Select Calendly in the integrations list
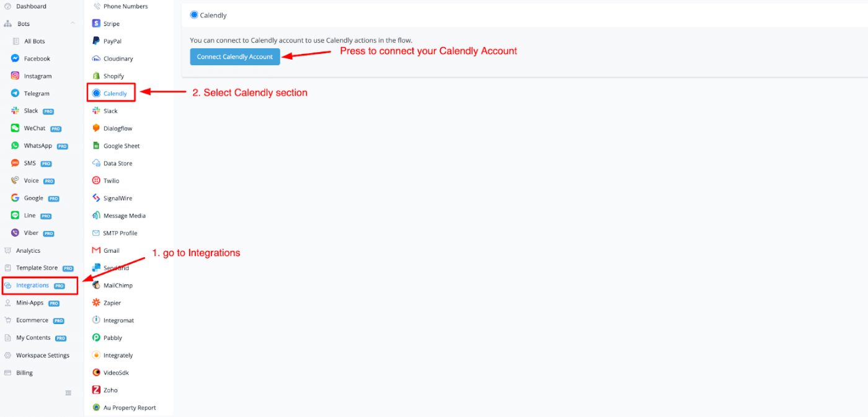868x417 pixels. 115,94
